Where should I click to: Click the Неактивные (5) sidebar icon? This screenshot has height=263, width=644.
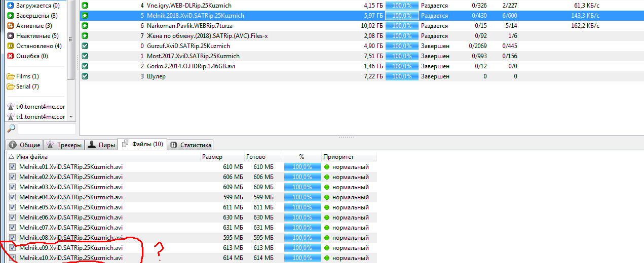click(x=11, y=36)
